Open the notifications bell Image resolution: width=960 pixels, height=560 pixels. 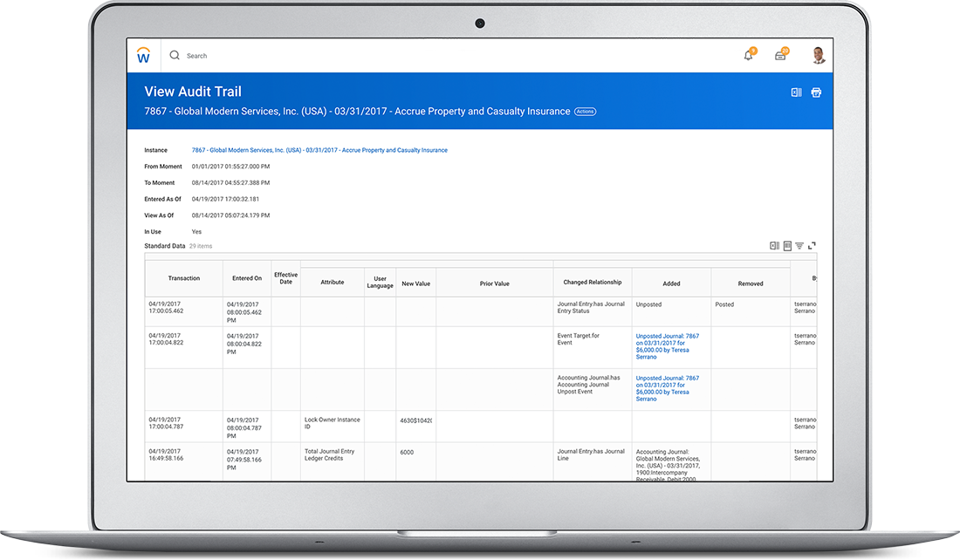[749, 55]
